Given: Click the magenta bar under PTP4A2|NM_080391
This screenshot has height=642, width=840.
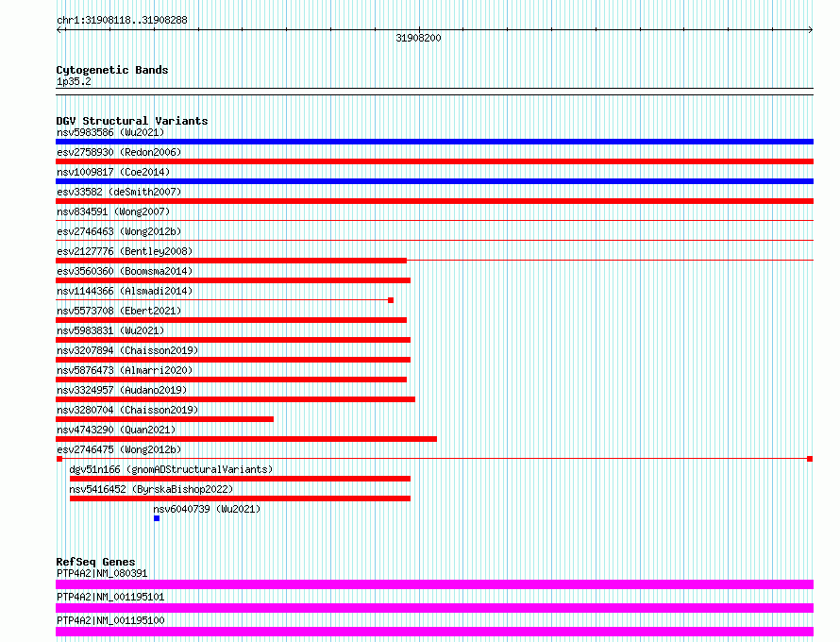Looking at the screenshot, I should (434, 584).
